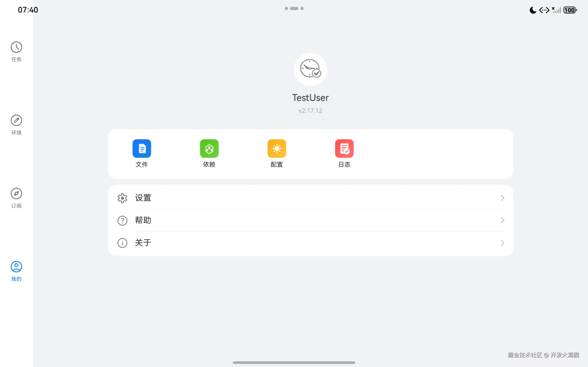Image resolution: width=588 pixels, height=367 pixels.
Task: Open the 文件 (Files) icon
Action: click(142, 149)
